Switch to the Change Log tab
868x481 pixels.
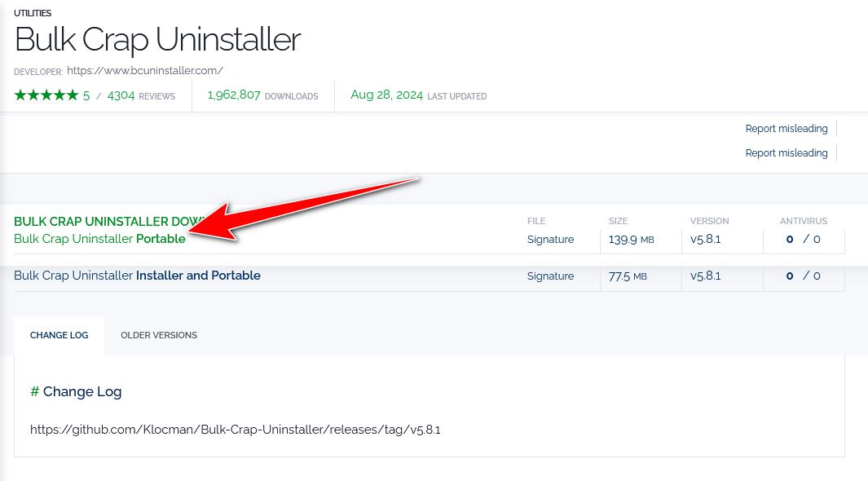point(59,335)
